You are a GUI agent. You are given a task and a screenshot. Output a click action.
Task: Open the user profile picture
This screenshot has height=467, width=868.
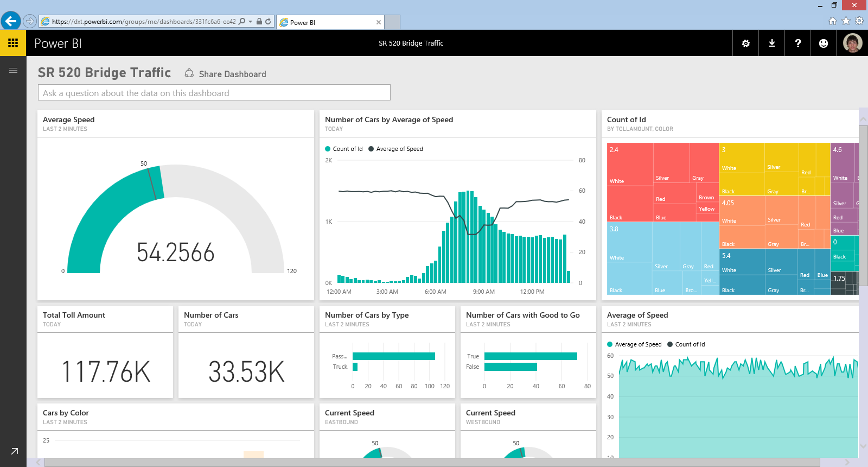point(852,43)
